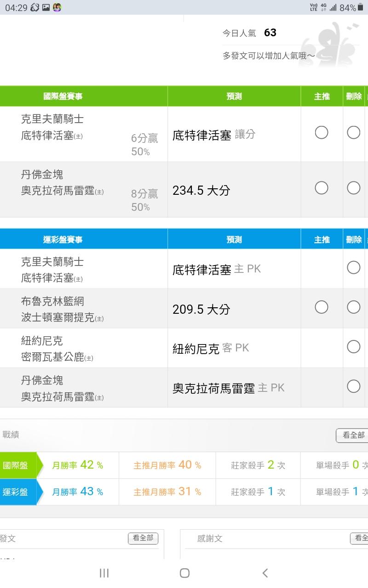This screenshot has height=588, width=368.
Task: Click 看全部 button in 發文 section
Action: [143, 538]
